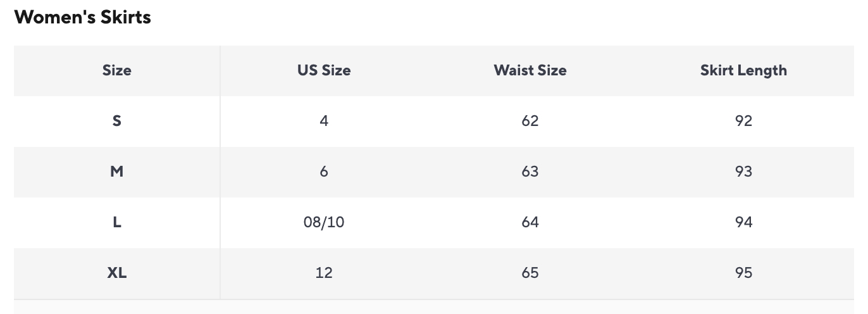Select skirt length 95 cell
This screenshot has width=868, height=314.
click(743, 273)
